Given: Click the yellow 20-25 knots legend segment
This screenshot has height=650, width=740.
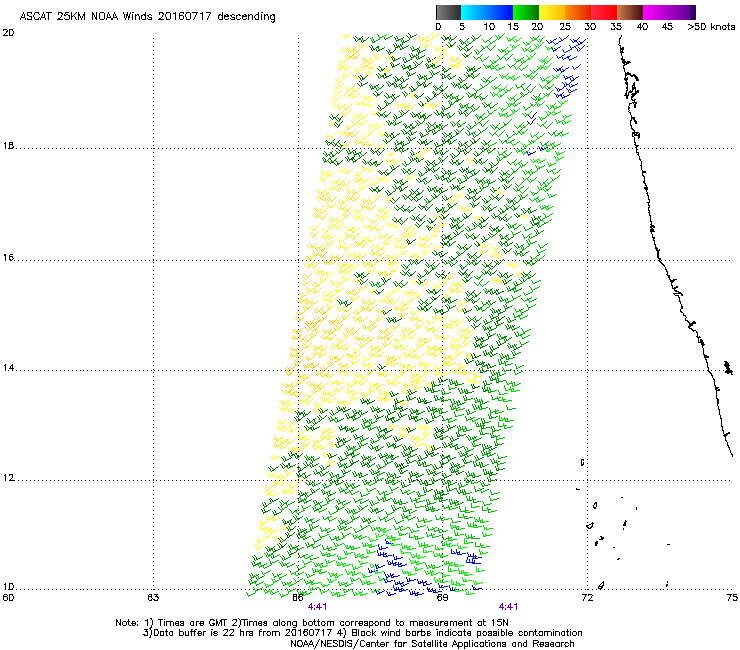Looking at the screenshot, I should click(x=552, y=12).
